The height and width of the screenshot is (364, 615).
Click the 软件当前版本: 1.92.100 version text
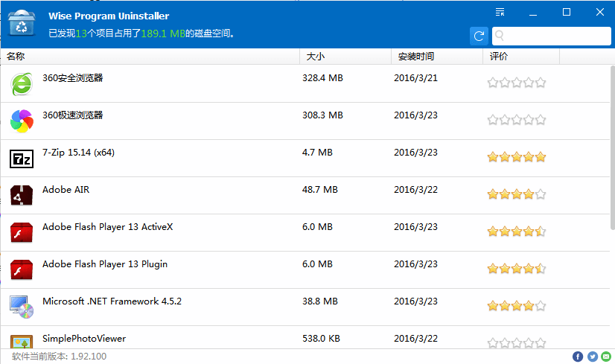tap(60, 357)
